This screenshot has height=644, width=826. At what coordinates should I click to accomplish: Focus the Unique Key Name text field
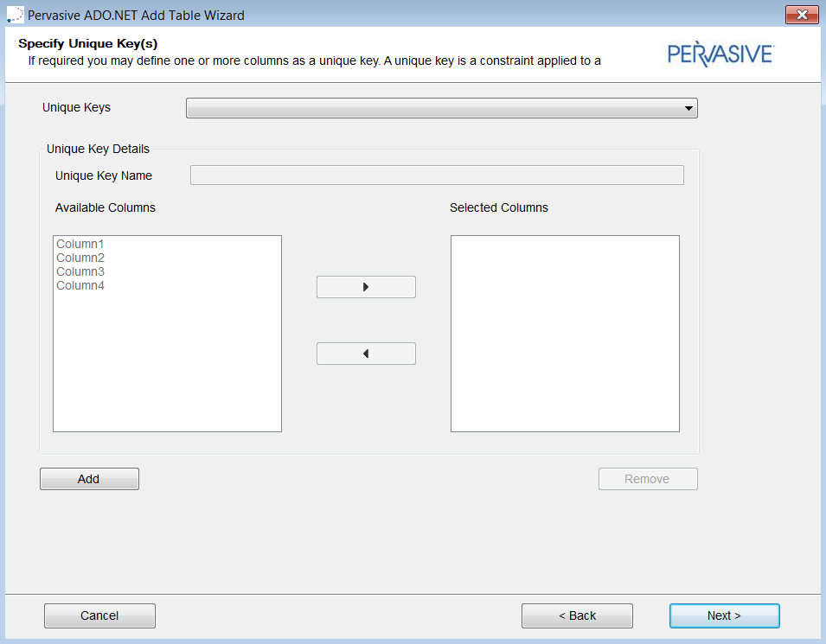click(437, 175)
